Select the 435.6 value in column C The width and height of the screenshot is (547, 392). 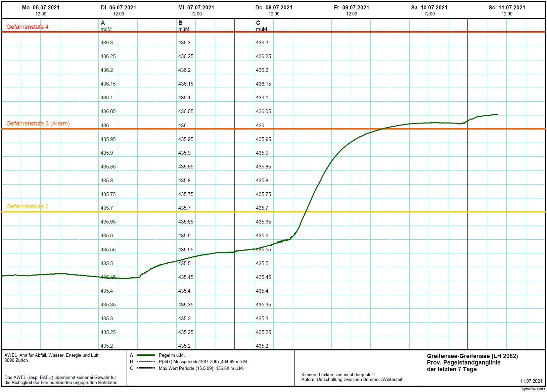[262, 236]
